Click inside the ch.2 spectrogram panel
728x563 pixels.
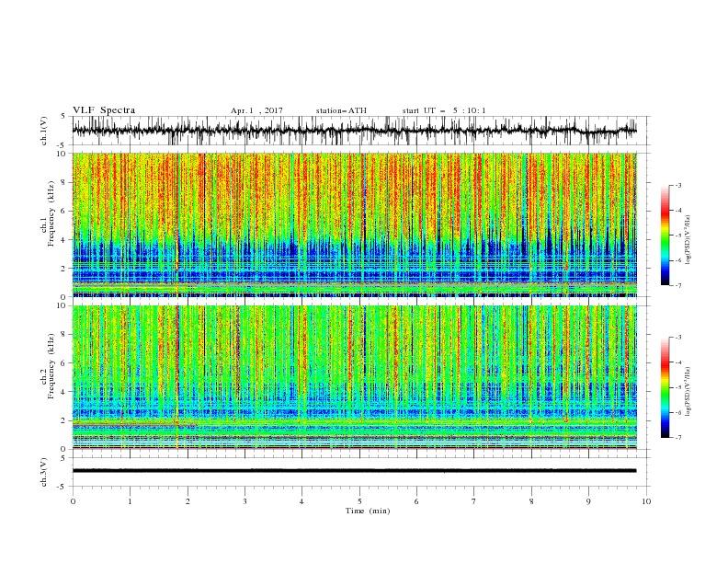pyautogui.click(x=355, y=377)
